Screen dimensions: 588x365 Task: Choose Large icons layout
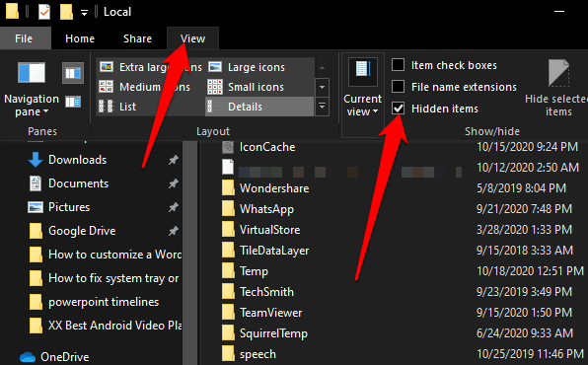click(x=247, y=67)
